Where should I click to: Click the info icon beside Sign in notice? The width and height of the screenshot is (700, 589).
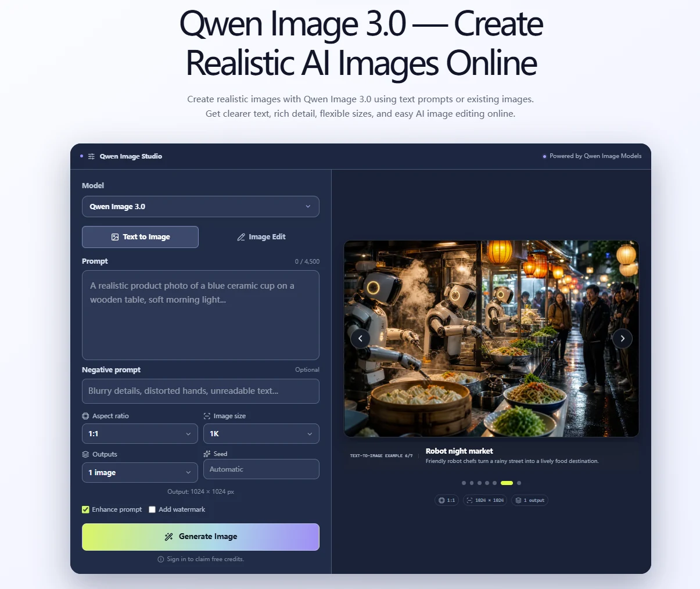(x=161, y=559)
